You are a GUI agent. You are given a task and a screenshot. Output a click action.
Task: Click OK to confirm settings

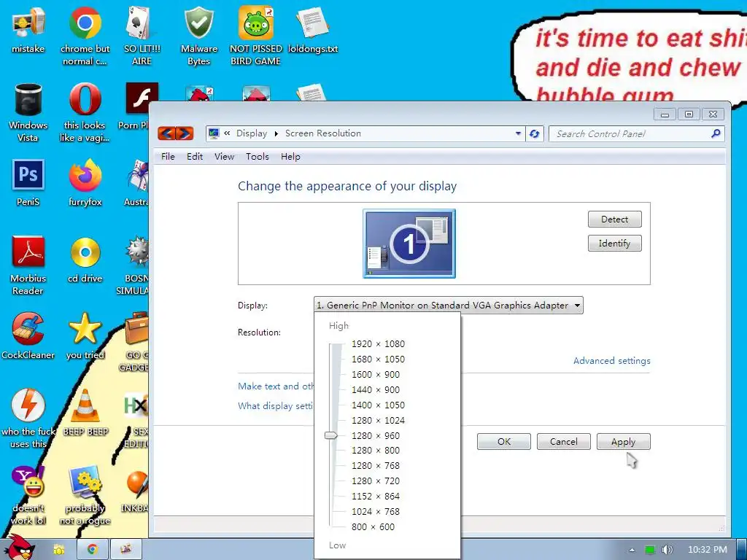[x=503, y=441]
